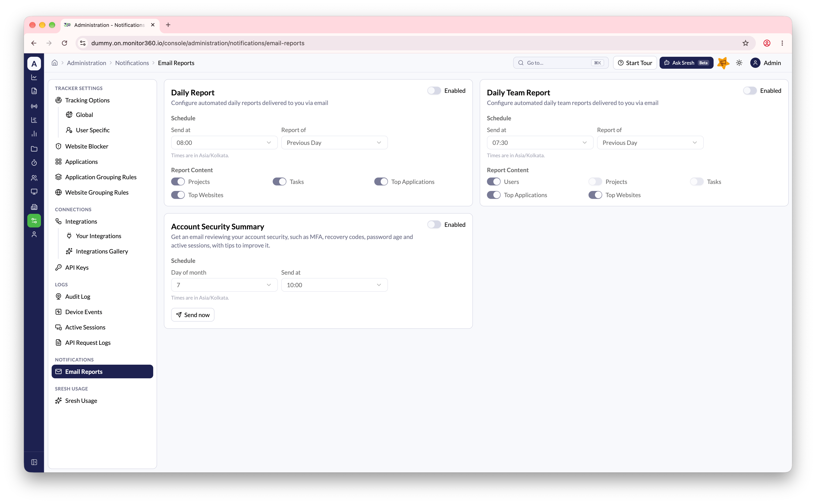This screenshot has width=816, height=504.
Task: Open the browser profile icon
Action: coord(767,43)
